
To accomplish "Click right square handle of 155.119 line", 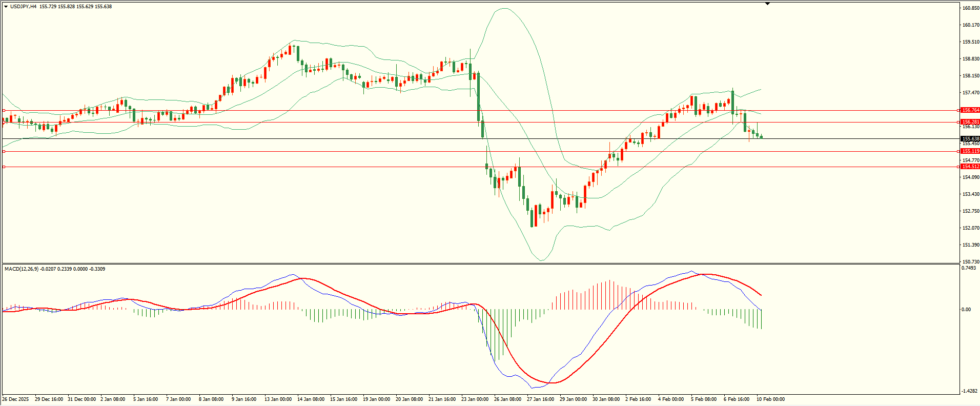I will [x=958, y=151].
